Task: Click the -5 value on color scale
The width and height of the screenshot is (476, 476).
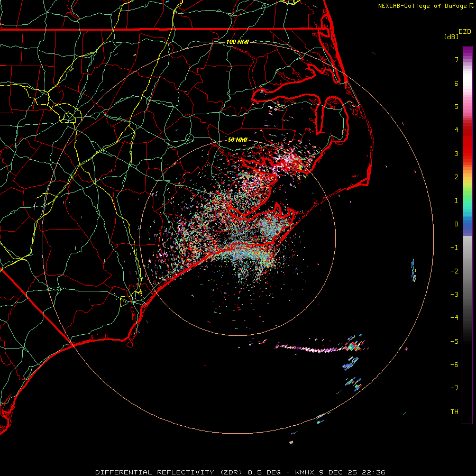Action: pyautogui.click(x=454, y=342)
